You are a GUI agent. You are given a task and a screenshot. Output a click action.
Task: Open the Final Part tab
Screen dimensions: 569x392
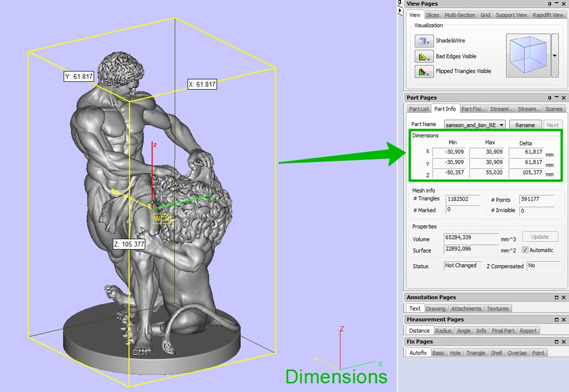[x=503, y=331]
